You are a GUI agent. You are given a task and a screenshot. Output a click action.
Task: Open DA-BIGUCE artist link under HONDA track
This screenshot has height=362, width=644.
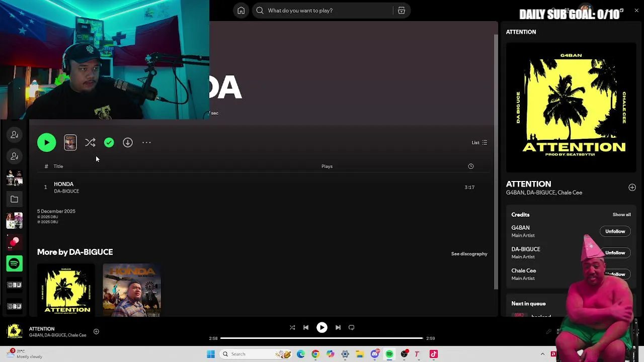tap(66, 191)
